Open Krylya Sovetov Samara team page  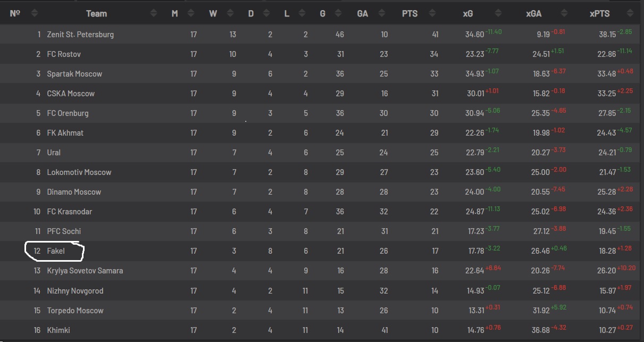click(85, 271)
